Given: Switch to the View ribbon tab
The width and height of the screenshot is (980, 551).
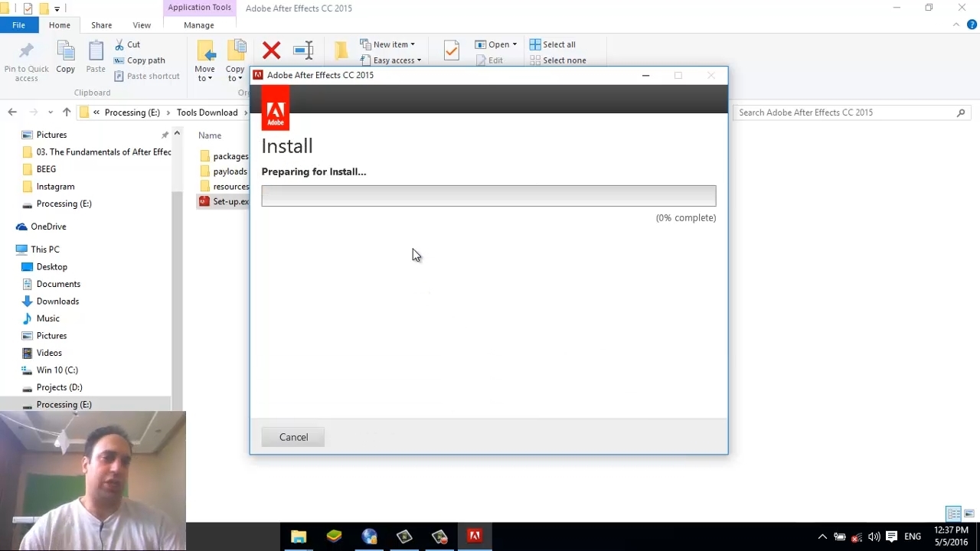Looking at the screenshot, I should coord(142,25).
